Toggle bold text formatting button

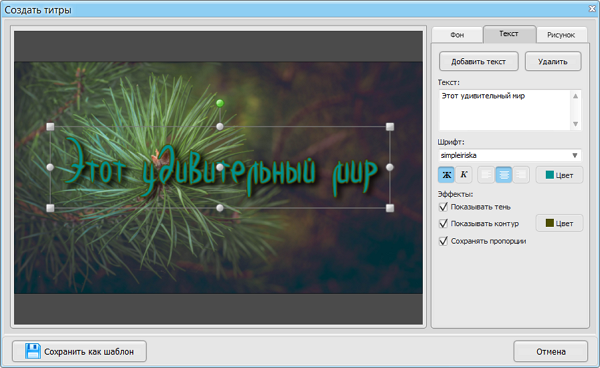446,175
